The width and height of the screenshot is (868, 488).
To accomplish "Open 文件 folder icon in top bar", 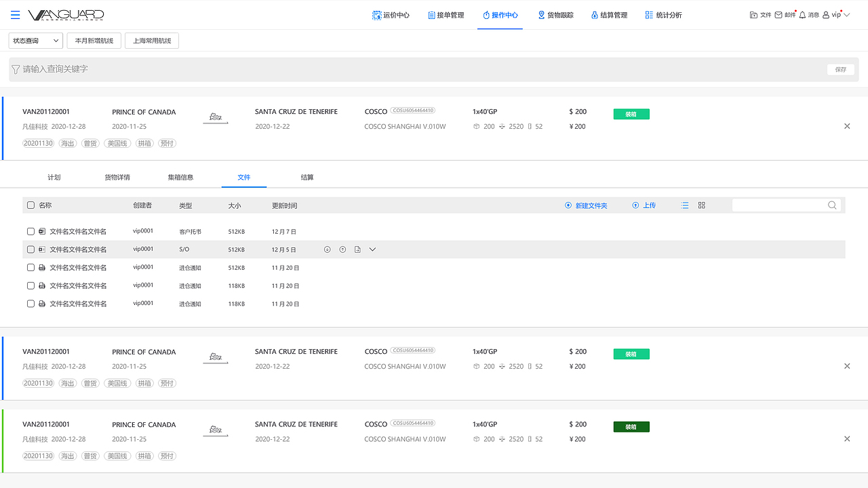I will click(754, 15).
